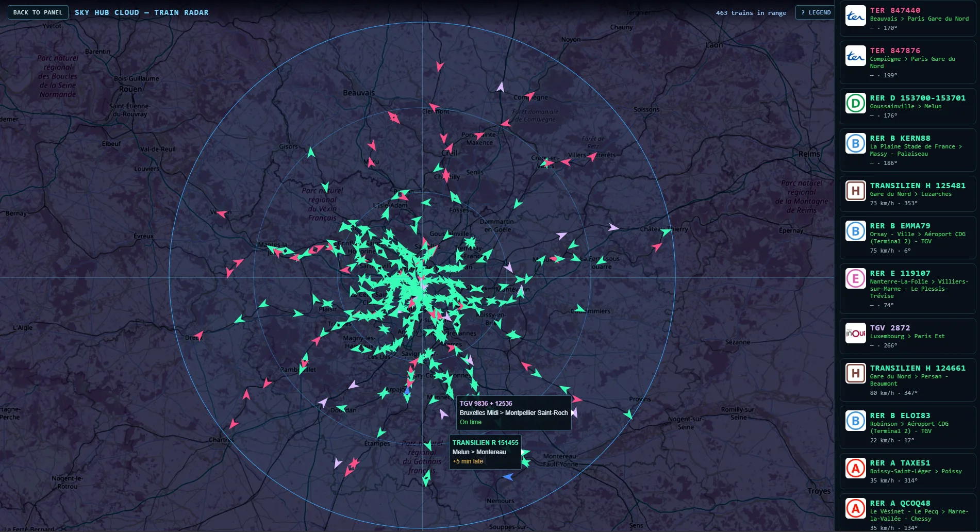Click the green train arrow near Provins
The image size is (980, 532).
(628, 414)
